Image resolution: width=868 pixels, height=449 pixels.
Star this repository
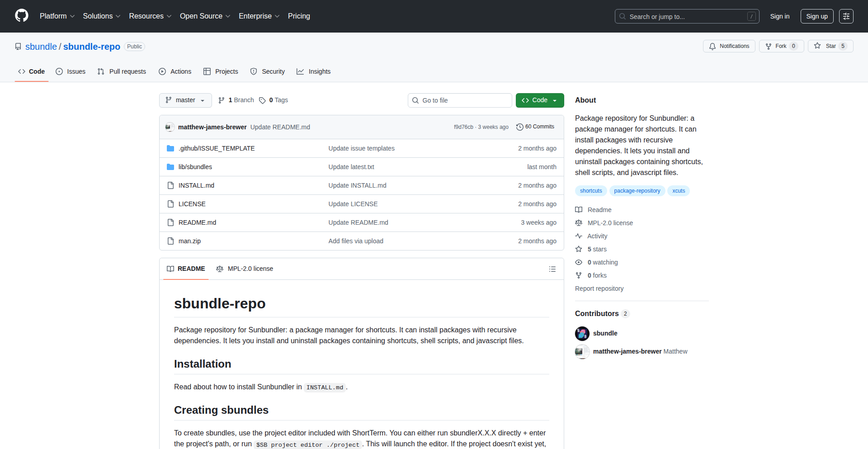[830, 46]
